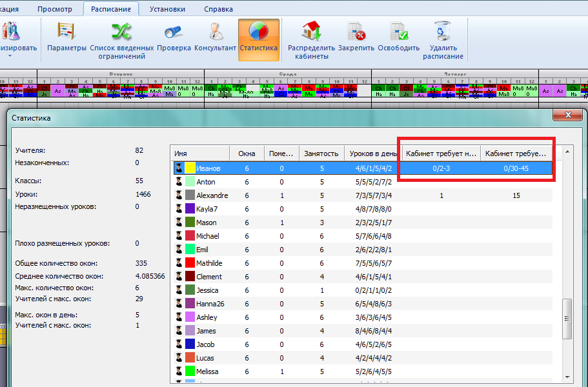Click the red swatch next to Mathilde

point(190,263)
